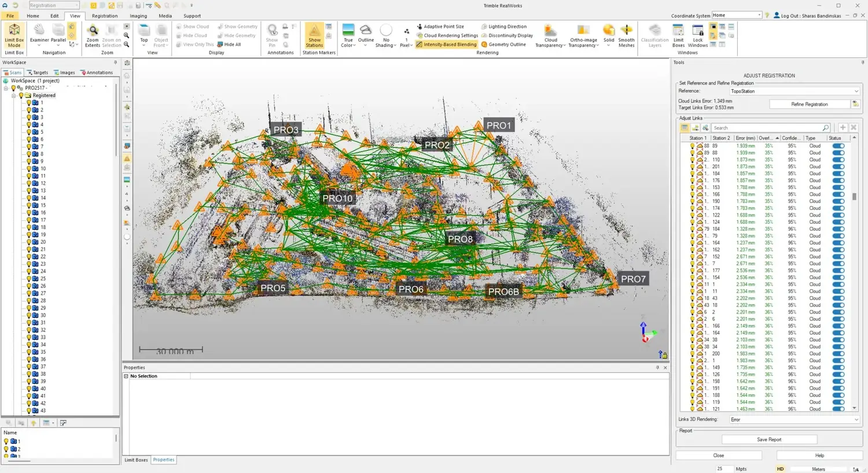Click the Adaptive Point Size option
This screenshot has height=473, width=868.
click(440, 27)
